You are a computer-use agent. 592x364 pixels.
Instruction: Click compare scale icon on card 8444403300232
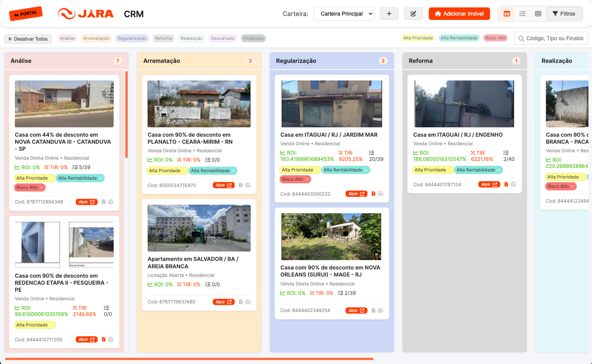381,194
